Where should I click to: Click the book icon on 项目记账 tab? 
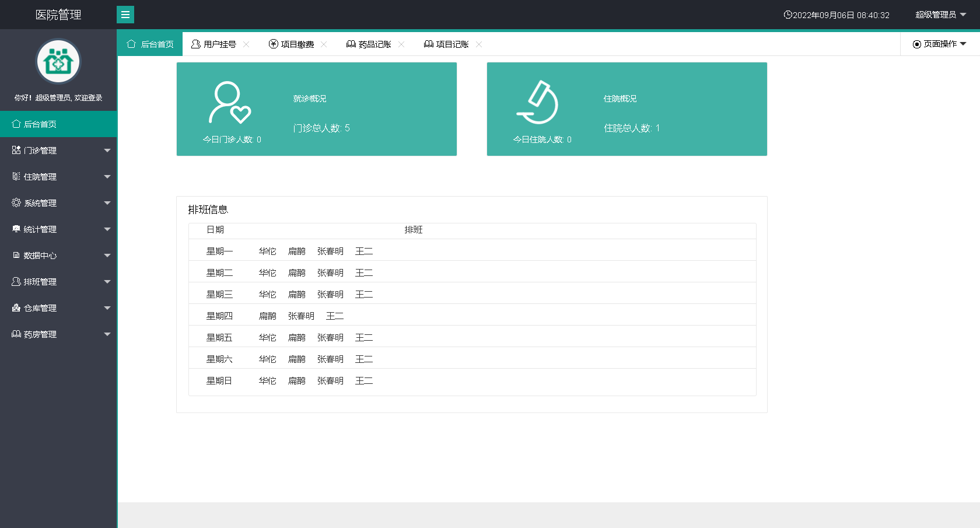[429, 44]
